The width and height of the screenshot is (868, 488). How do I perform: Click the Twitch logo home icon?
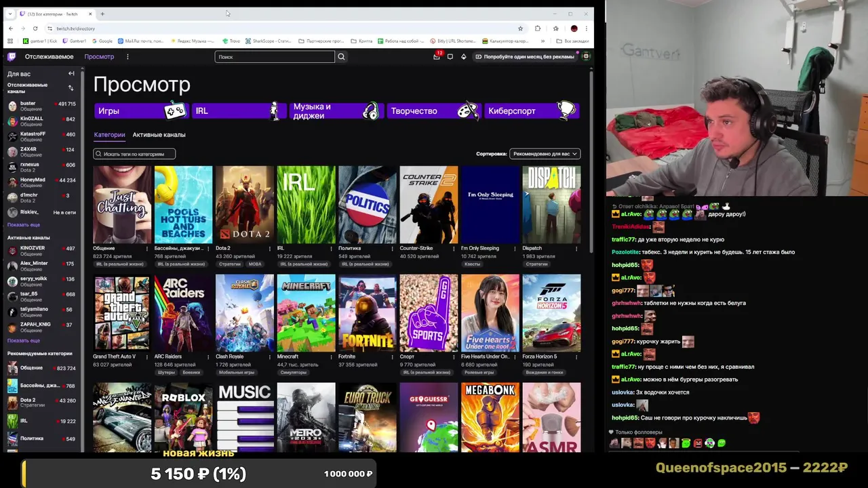click(x=12, y=57)
